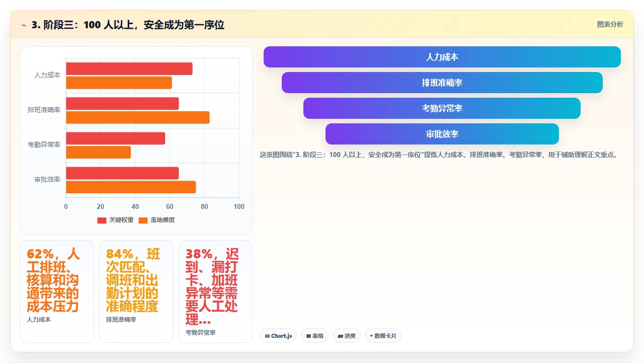Click the orange 审批效率 落地难度 bar
644x363 pixels.
tap(131, 187)
